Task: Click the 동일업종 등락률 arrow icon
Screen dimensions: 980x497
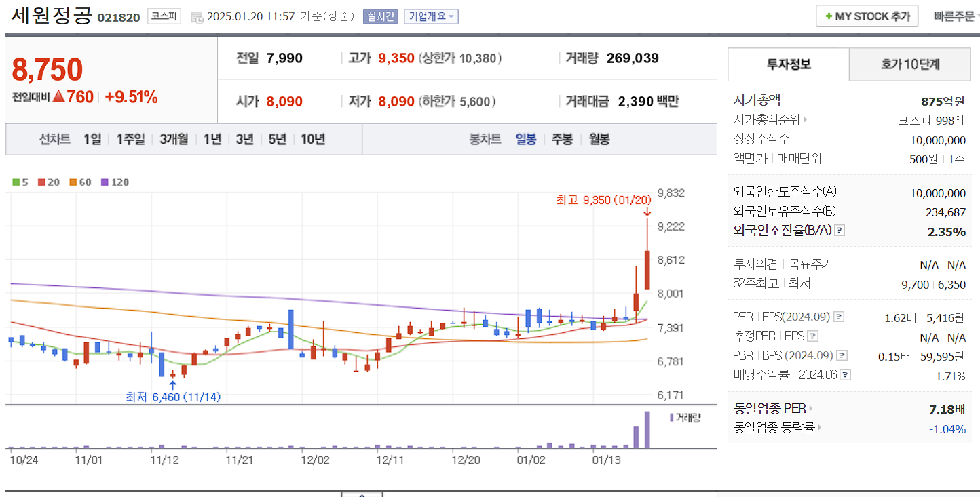Action: (821, 429)
